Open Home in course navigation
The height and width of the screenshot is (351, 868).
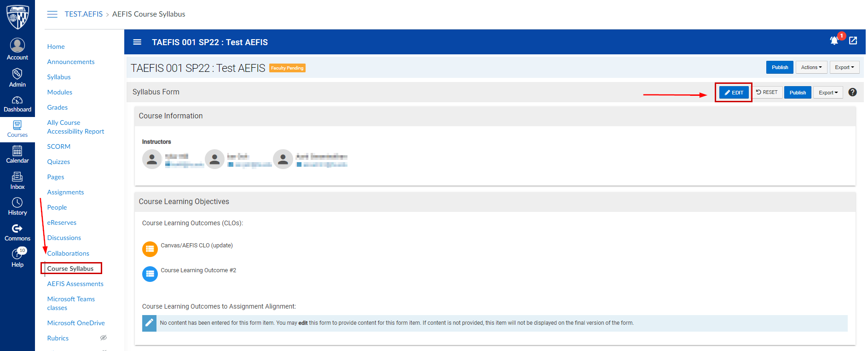click(56, 47)
